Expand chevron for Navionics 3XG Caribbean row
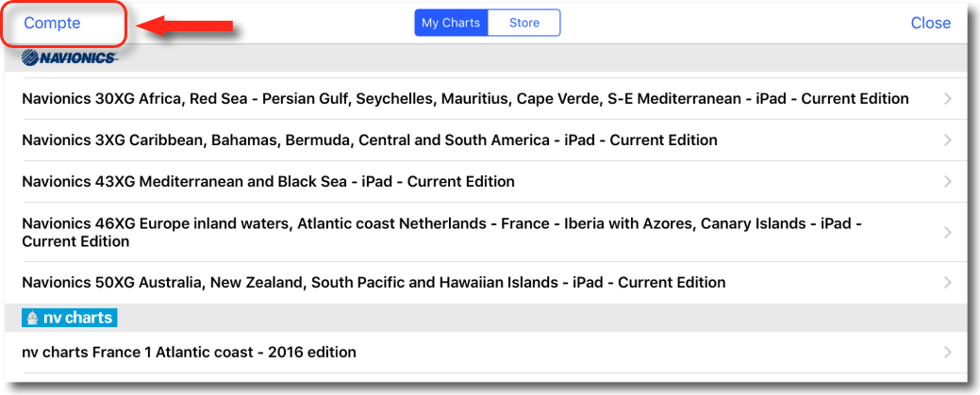Viewport: 980px width, 395px height. [948, 140]
